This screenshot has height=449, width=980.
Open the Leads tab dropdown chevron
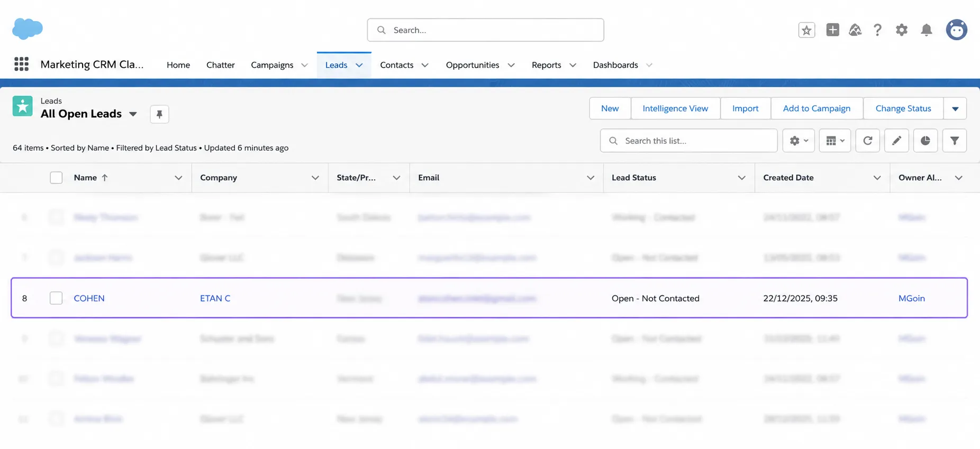tap(359, 65)
